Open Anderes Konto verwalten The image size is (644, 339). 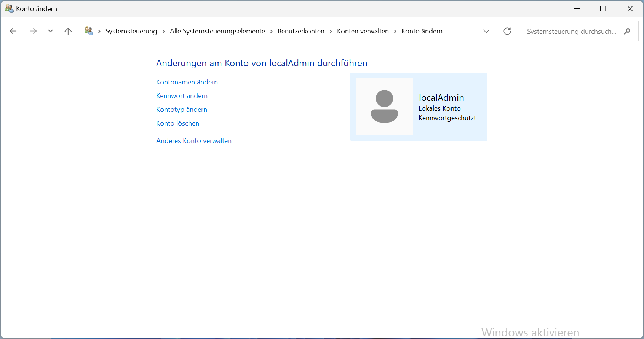pyautogui.click(x=193, y=141)
